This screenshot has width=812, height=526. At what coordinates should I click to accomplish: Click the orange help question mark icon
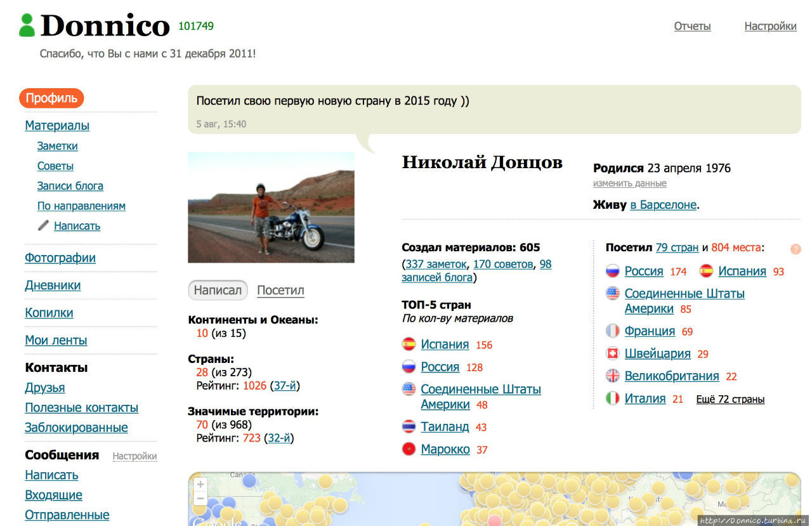coord(796,249)
